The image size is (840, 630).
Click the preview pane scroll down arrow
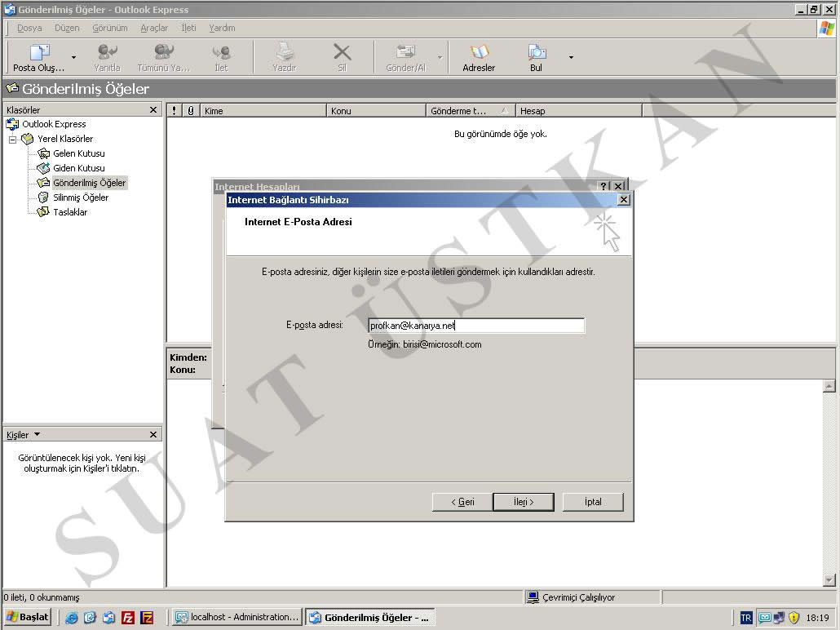point(829,580)
